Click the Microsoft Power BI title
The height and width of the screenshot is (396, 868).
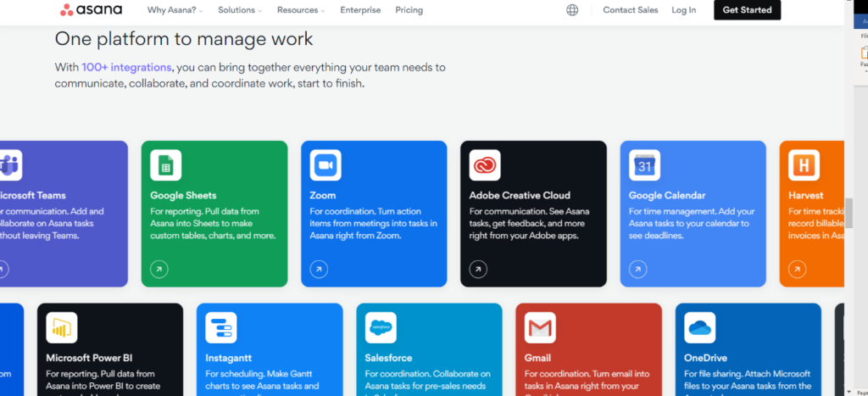click(x=89, y=358)
